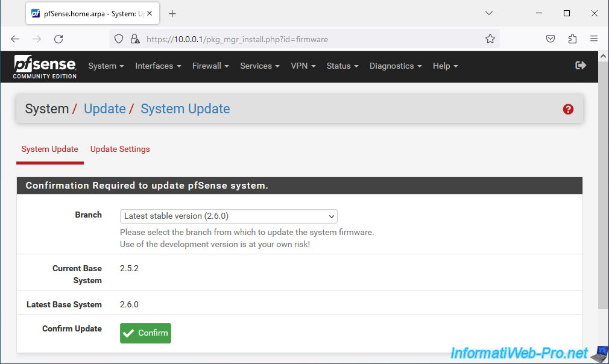Click the System Update breadcrumb link

click(185, 109)
